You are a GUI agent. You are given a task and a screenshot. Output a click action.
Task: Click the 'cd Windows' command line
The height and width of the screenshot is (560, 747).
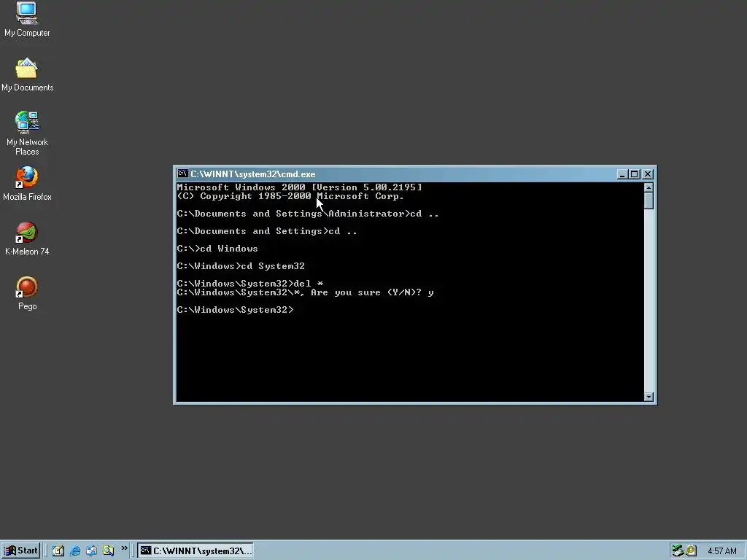pyautogui.click(x=217, y=249)
